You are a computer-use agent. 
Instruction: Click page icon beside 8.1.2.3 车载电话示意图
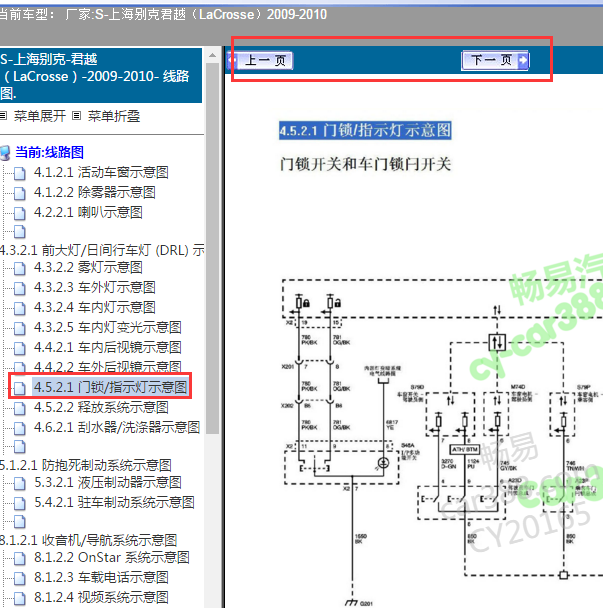(20, 579)
